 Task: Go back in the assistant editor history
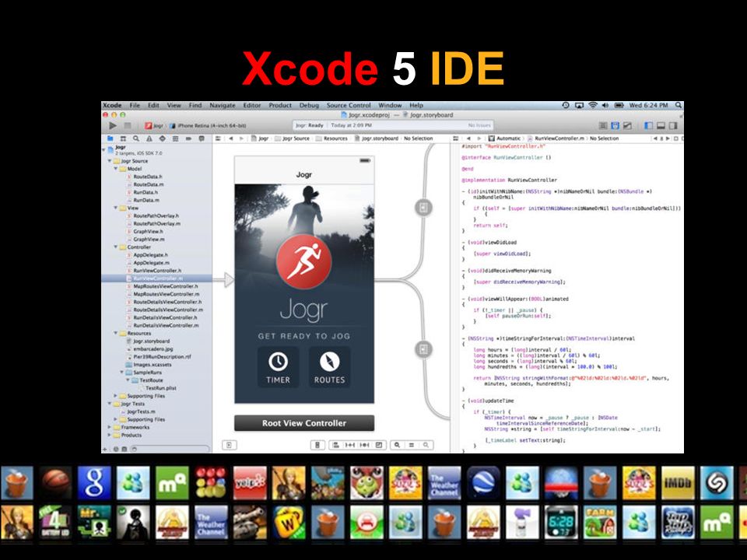468,138
